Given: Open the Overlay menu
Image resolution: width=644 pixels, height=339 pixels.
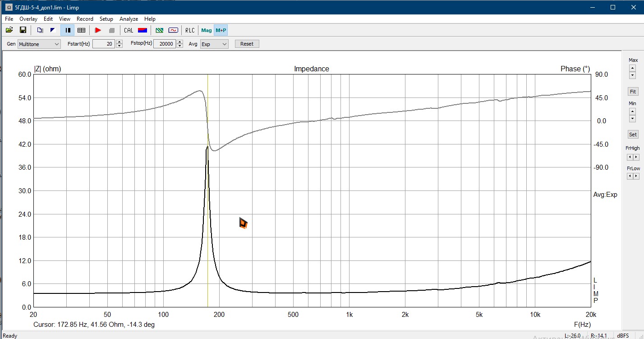Looking at the screenshot, I should tap(28, 19).
